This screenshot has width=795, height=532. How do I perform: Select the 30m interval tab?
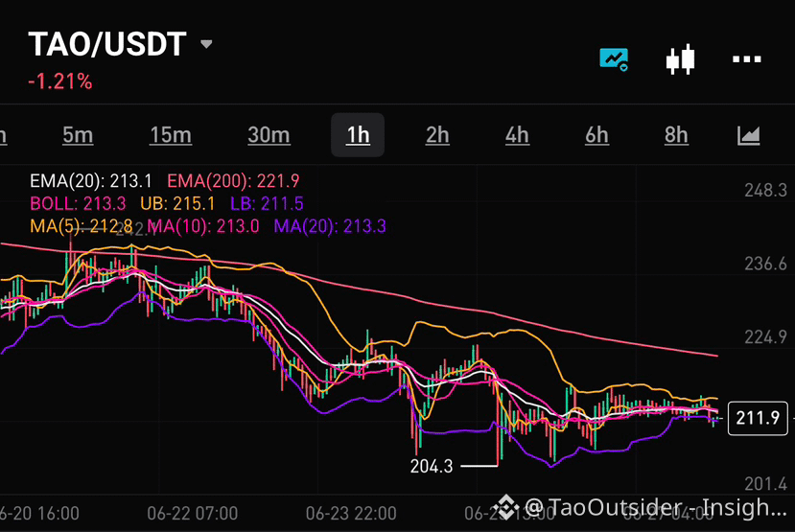click(269, 135)
